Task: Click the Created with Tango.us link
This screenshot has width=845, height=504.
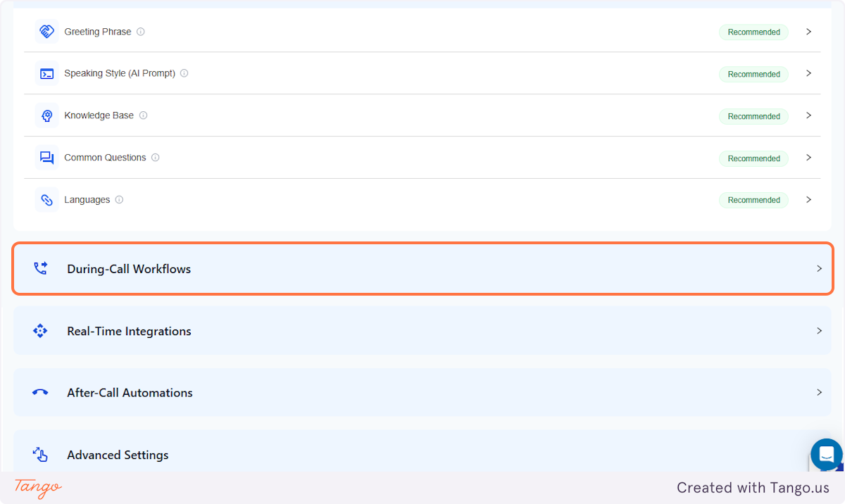Action: click(x=752, y=487)
